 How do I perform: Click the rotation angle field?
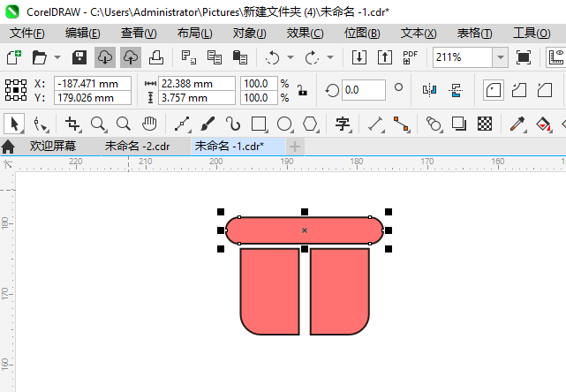point(364,90)
